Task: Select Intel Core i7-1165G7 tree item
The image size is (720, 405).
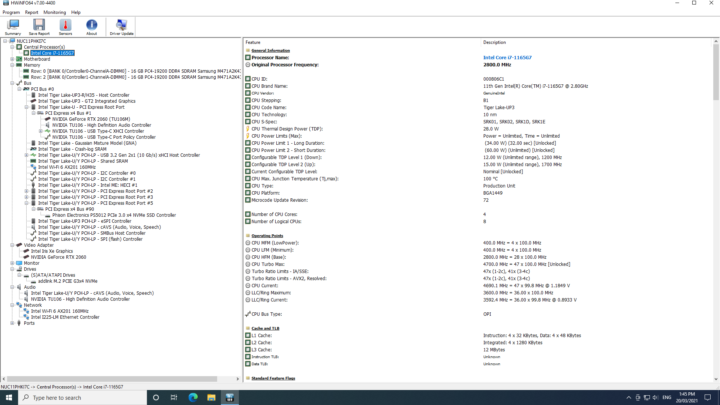Action: [52, 53]
